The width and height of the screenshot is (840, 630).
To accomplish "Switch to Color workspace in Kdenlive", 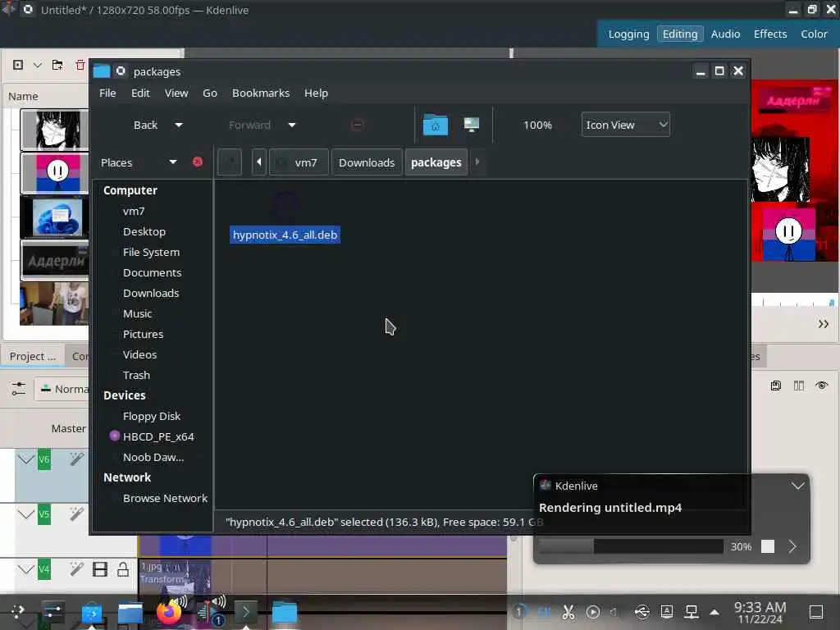I will (x=814, y=34).
